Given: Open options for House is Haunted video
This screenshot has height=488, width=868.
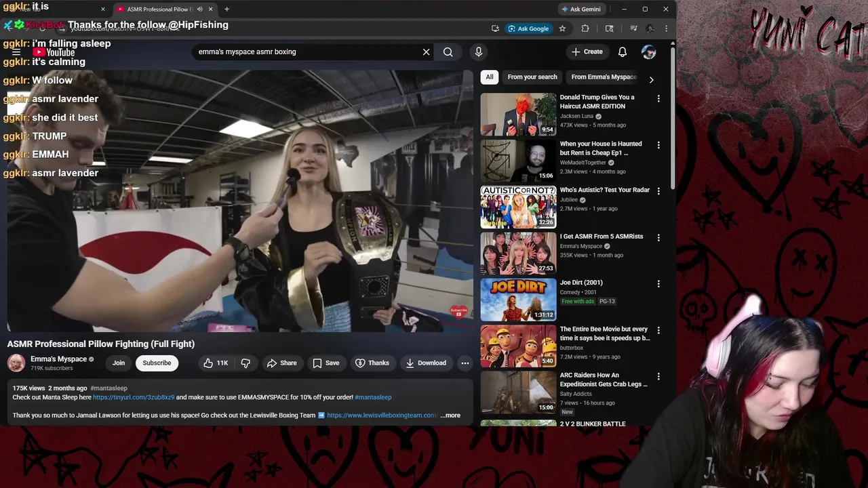Looking at the screenshot, I should point(658,144).
